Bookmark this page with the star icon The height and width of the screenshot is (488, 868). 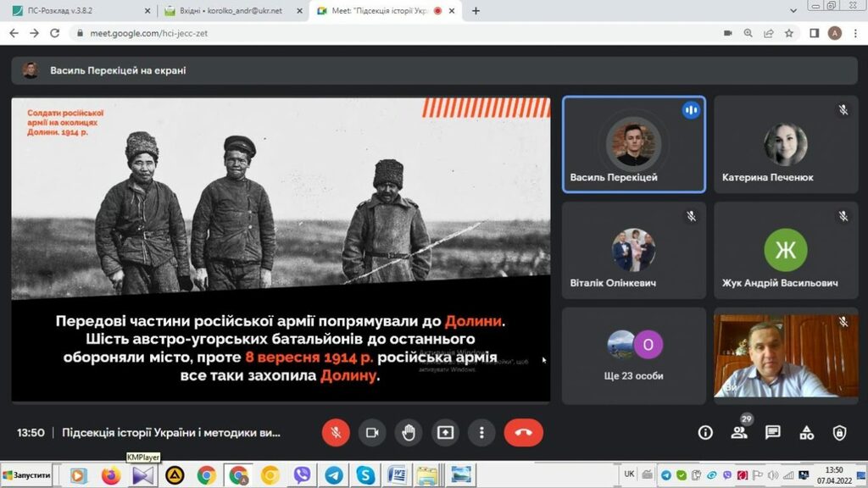(x=789, y=33)
